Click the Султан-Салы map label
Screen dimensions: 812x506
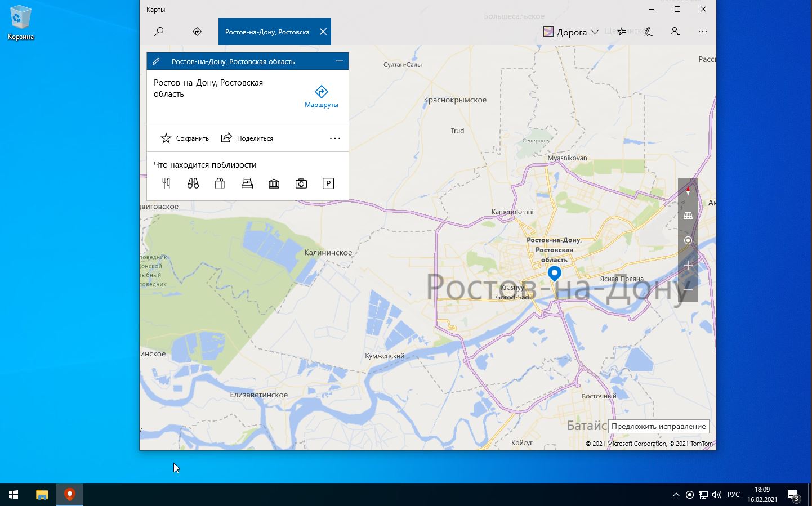(x=403, y=65)
